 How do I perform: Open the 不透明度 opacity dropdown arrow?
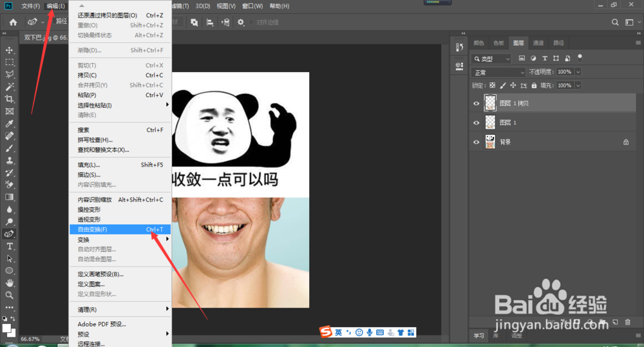tap(578, 72)
